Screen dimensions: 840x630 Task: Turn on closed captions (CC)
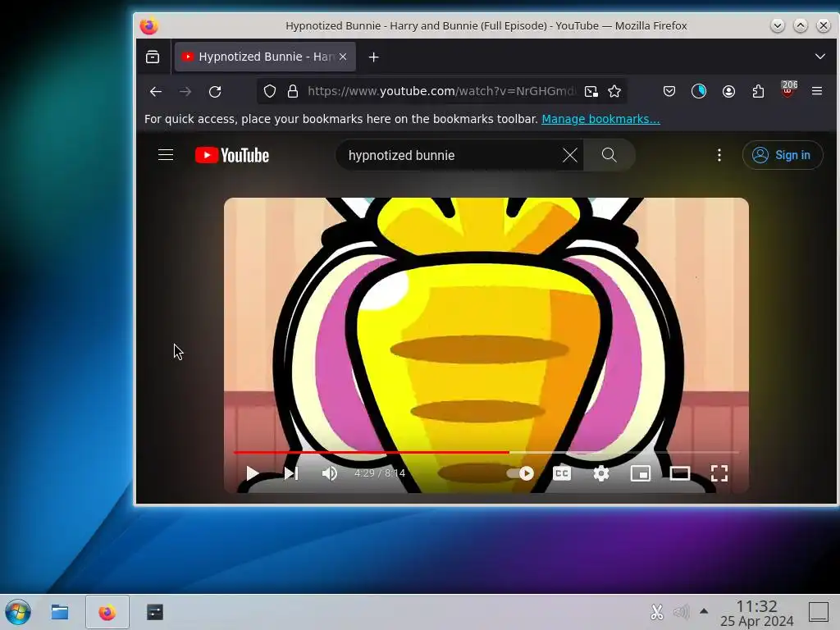pos(561,473)
